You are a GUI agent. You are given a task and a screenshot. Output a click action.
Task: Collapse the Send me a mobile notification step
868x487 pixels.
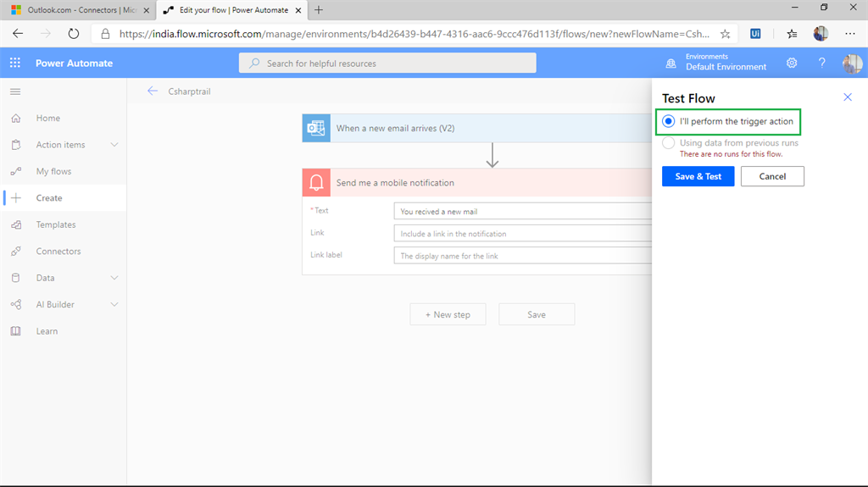tap(476, 183)
